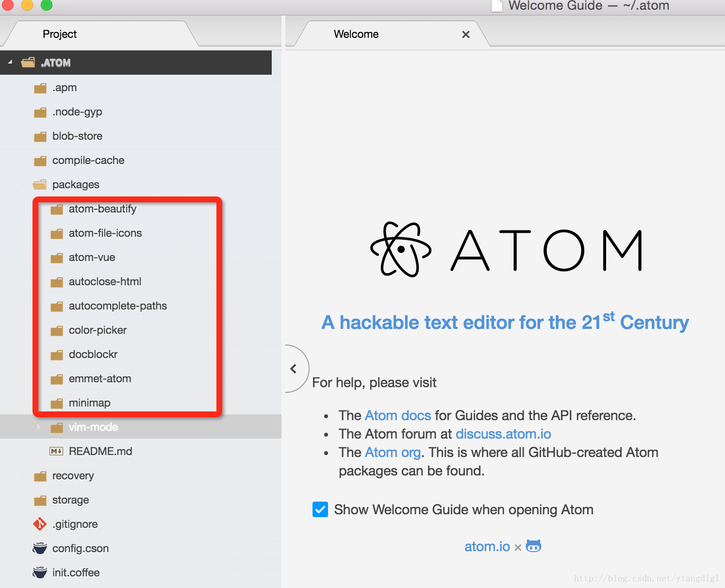Click the recovery folder icon
725x588 pixels.
(40, 476)
